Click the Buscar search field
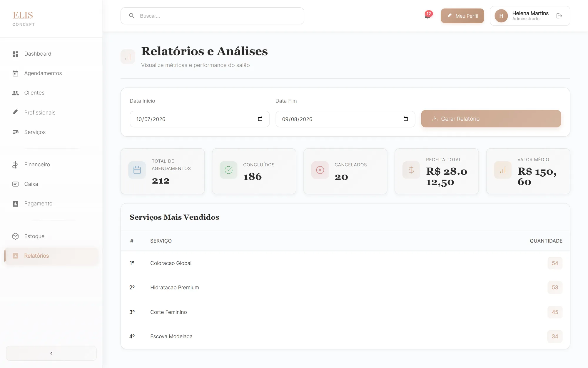Screen dimensions: 588x368 tap(212, 16)
